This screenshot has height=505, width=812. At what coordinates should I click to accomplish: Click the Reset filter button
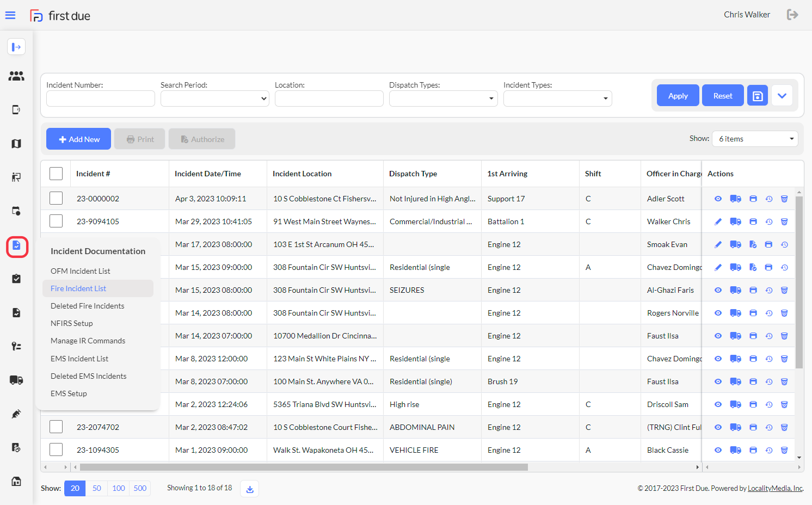[723, 96]
